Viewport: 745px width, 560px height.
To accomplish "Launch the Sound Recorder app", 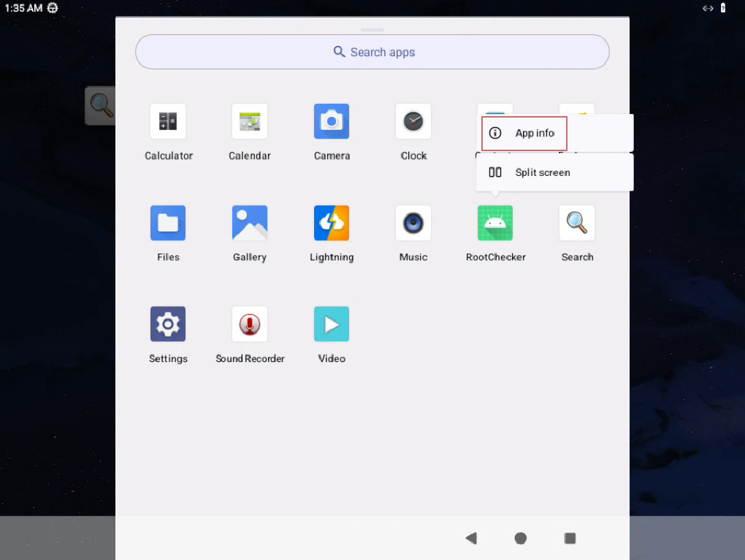I will [250, 325].
